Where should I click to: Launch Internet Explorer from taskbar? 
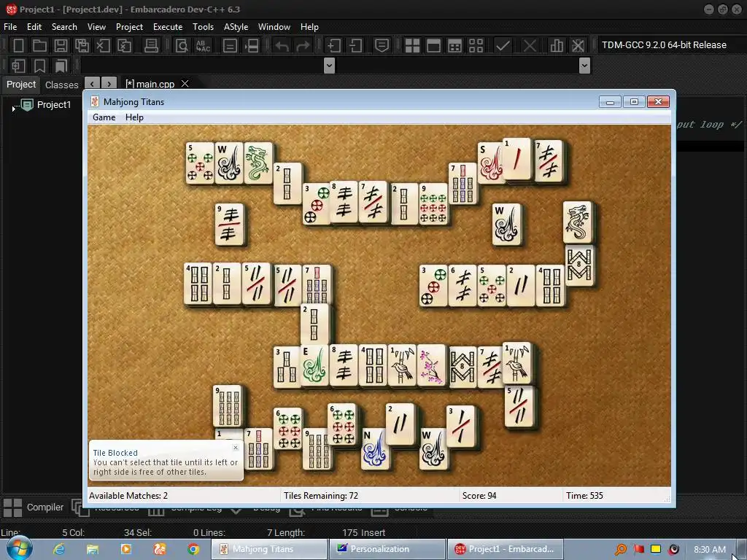pyautogui.click(x=58, y=549)
